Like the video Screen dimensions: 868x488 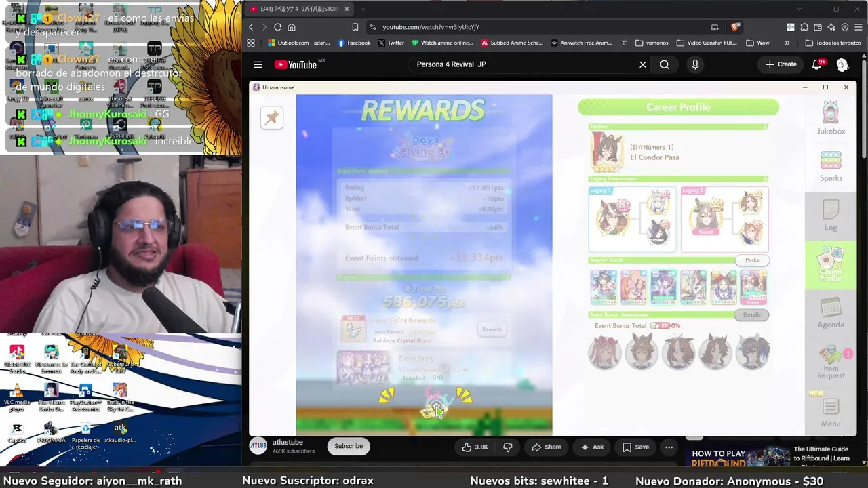(475, 447)
